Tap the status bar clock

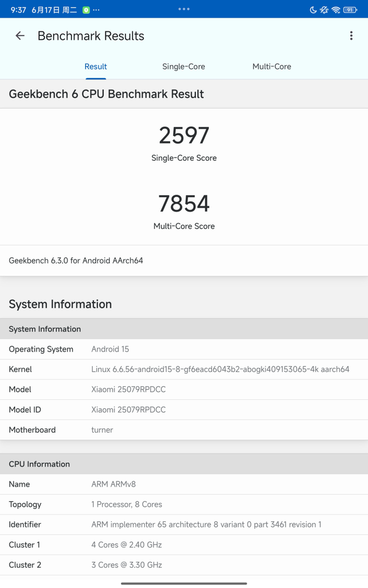pos(19,10)
